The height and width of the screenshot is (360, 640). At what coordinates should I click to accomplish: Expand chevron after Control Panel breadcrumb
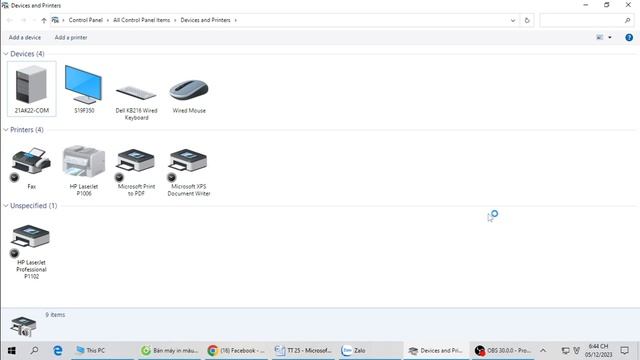click(x=108, y=20)
